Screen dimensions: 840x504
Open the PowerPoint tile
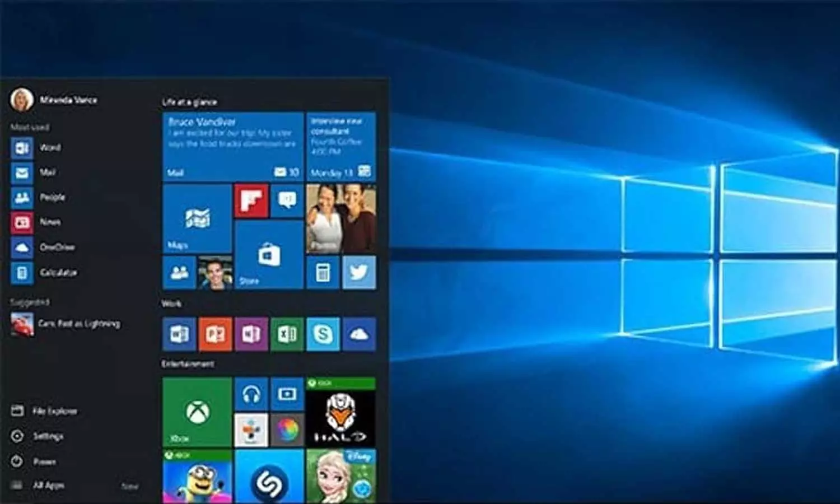coord(215,334)
